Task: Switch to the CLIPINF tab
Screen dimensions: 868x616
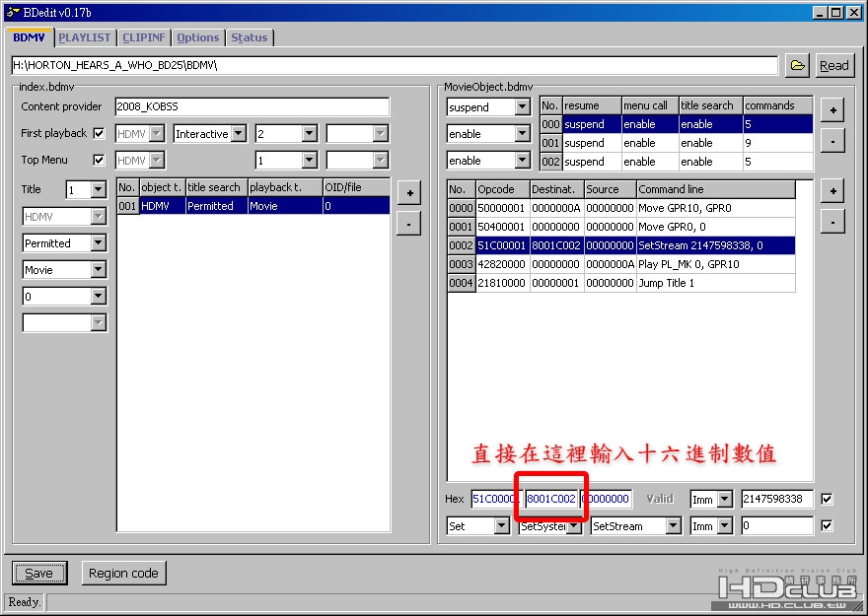Action: coord(144,37)
